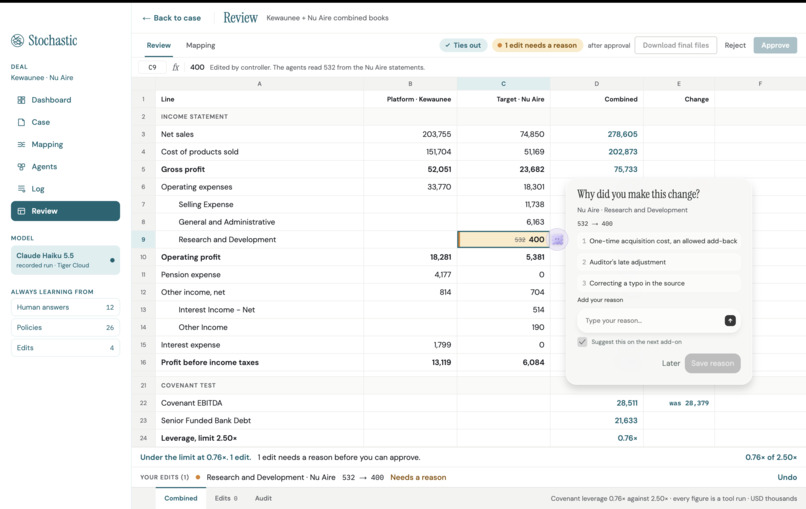Open Edits learning source in sidebar
Viewport: 806px width, 509px height.
(x=65, y=348)
